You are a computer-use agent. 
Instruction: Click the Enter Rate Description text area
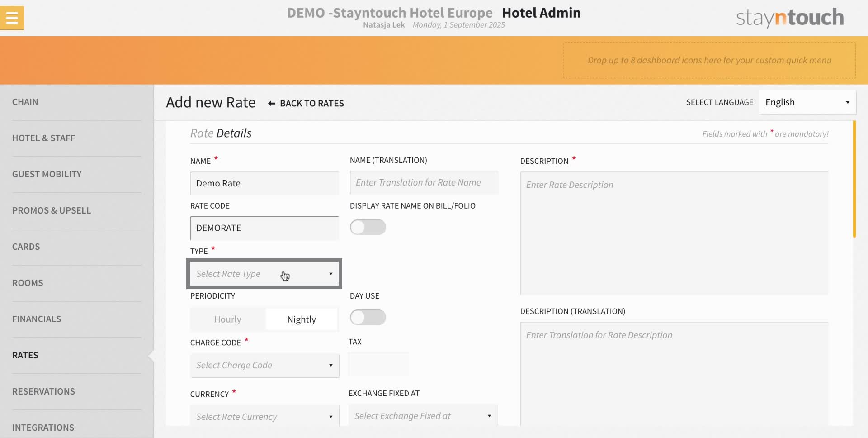pos(674,233)
